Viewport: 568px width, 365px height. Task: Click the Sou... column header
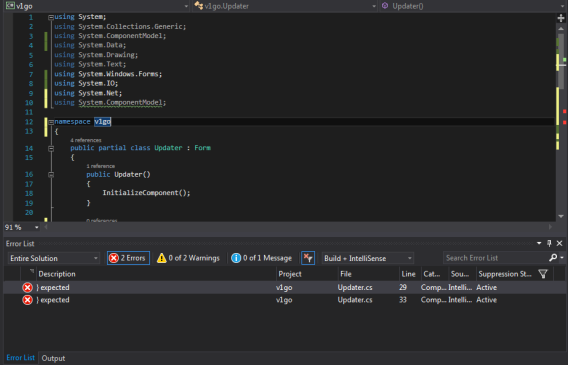pyautogui.click(x=462, y=274)
